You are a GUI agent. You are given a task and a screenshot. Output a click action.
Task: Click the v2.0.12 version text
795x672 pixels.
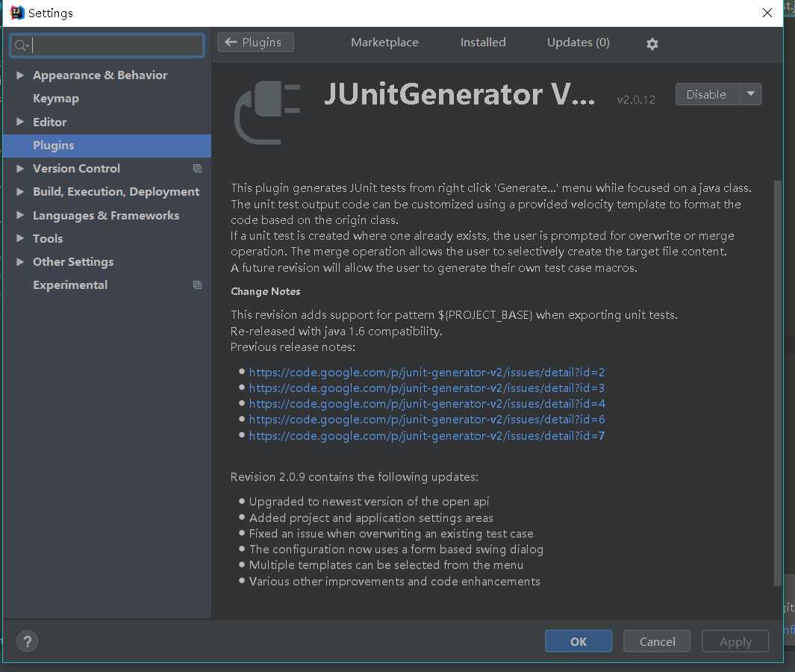(636, 100)
